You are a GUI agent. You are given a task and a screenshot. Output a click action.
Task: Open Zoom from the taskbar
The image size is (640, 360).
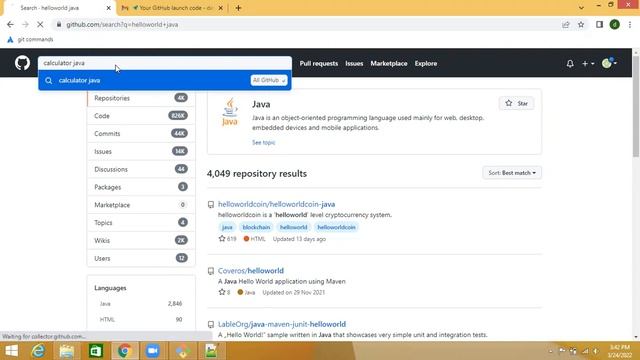(153, 351)
